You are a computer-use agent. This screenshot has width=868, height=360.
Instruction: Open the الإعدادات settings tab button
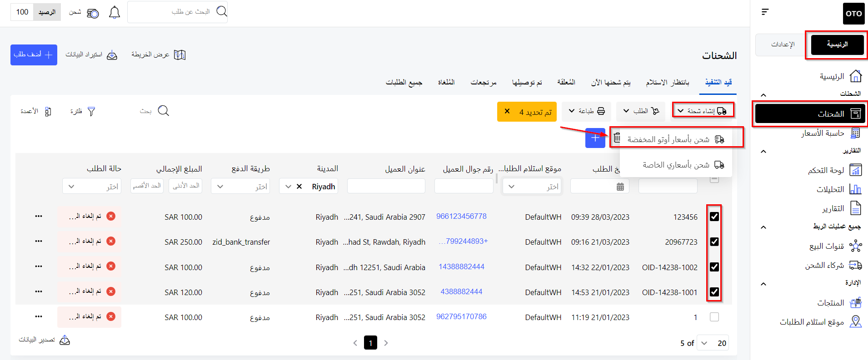[x=783, y=44]
